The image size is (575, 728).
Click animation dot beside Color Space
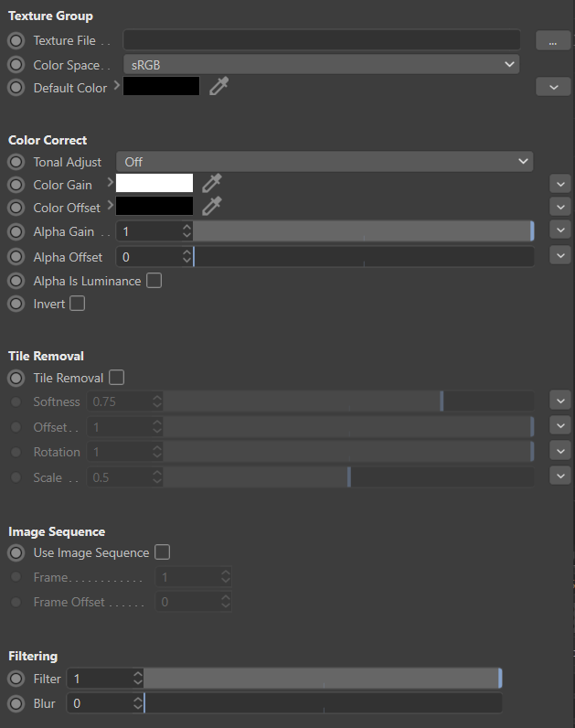[x=16, y=65]
